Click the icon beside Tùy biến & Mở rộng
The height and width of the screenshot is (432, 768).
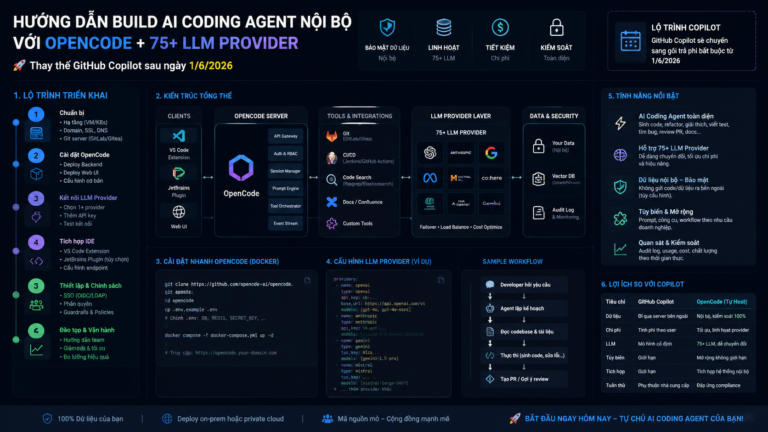(620, 218)
